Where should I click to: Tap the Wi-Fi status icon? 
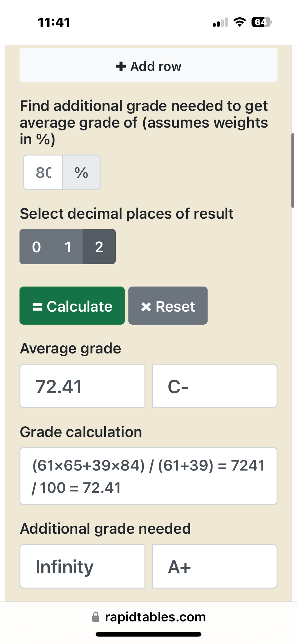coord(239,22)
